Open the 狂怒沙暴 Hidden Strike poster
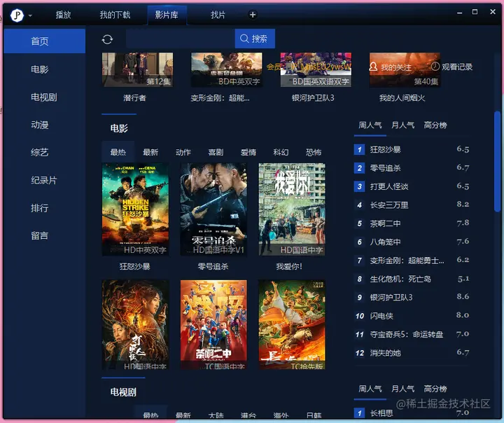The image size is (504, 423). click(x=135, y=209)
